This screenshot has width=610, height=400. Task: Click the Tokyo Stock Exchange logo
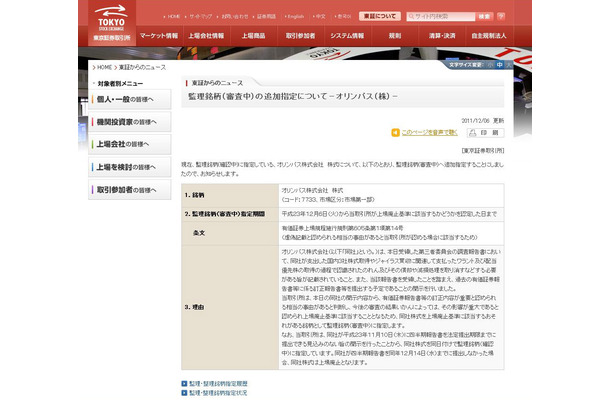click(112, 23)
